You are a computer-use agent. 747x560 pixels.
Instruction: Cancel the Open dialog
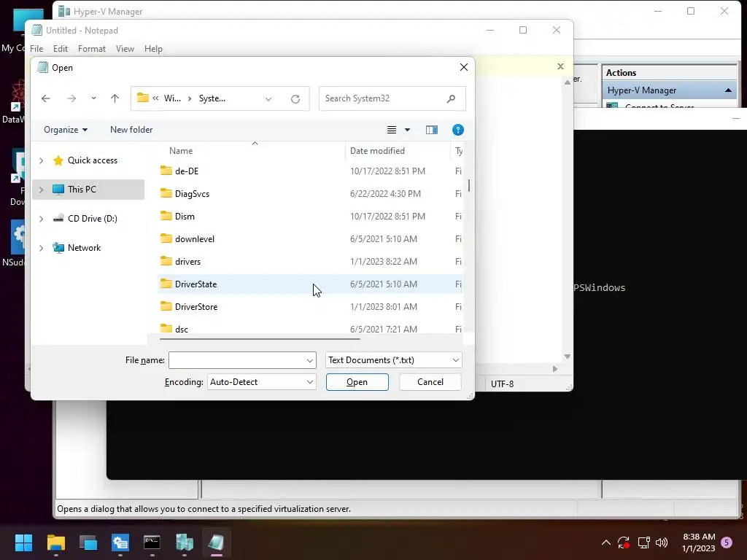click(x=430, y=382)
